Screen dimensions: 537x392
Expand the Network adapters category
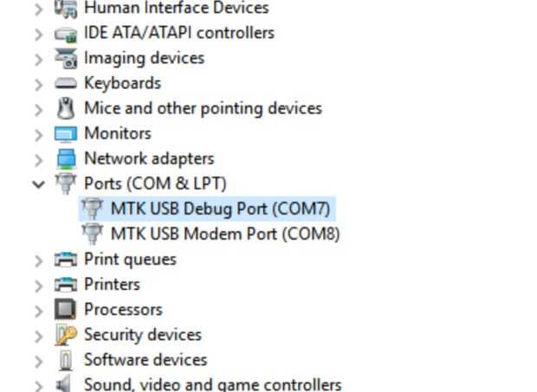tap(38, 158)
